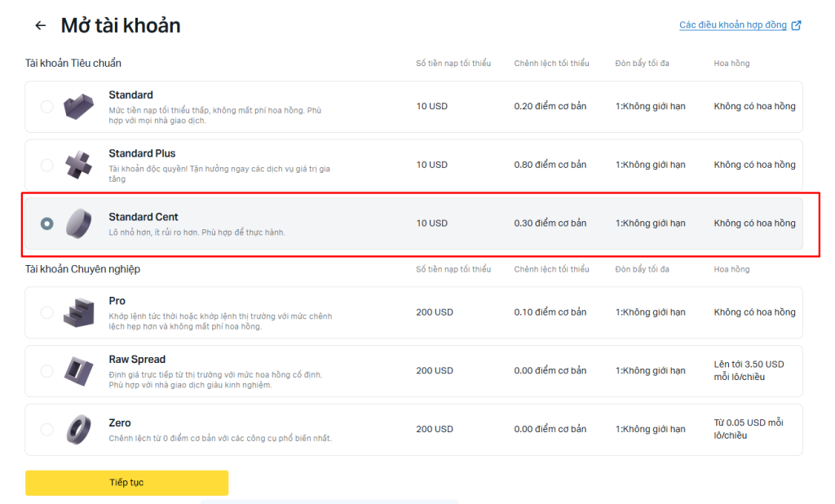Click the Standard Plus cross-shaped icon
This screenshot has width=835, height=504.
(79, 165)
